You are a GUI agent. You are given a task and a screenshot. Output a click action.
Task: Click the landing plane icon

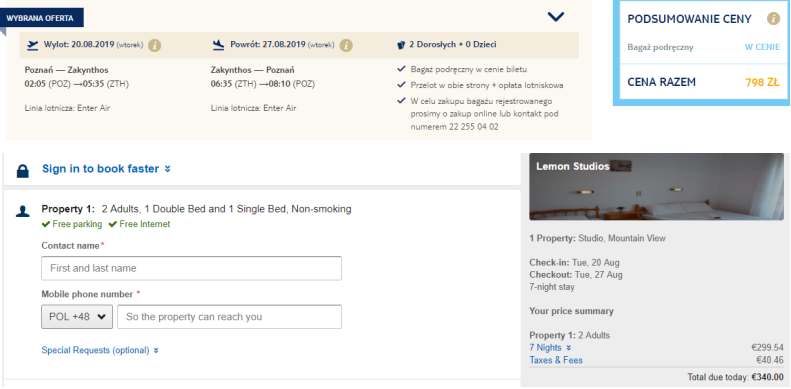click(x=218, y=45)
